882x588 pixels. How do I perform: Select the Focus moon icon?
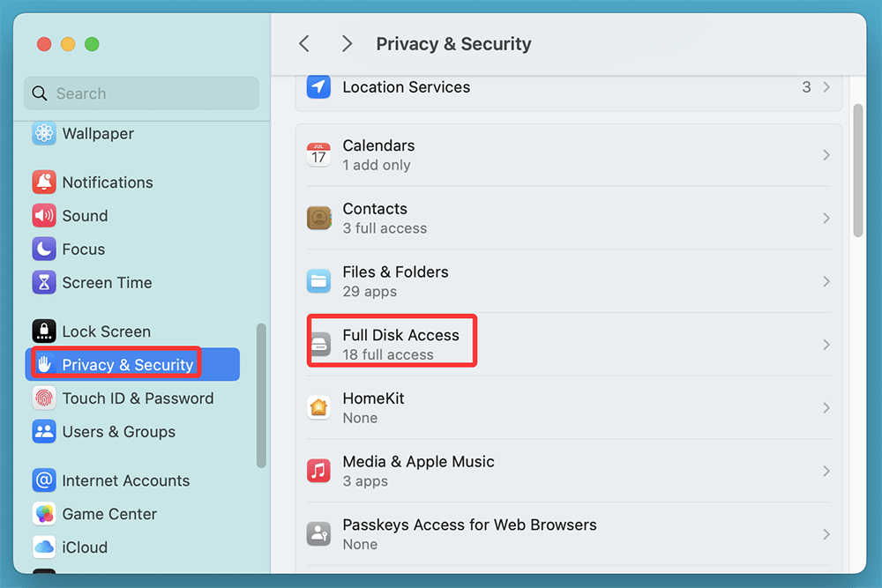tap(43, 249)
